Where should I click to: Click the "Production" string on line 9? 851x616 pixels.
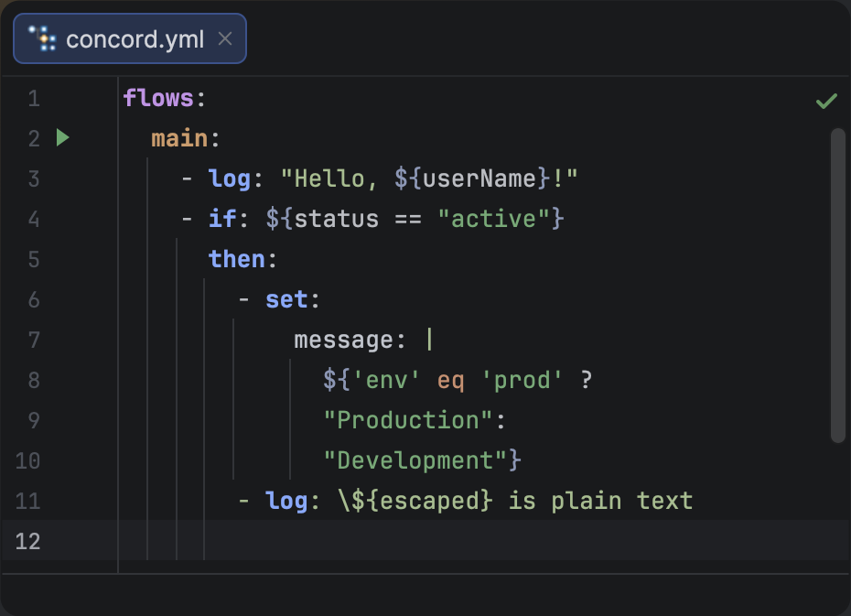pyautogui.click(x=409, y=420)
